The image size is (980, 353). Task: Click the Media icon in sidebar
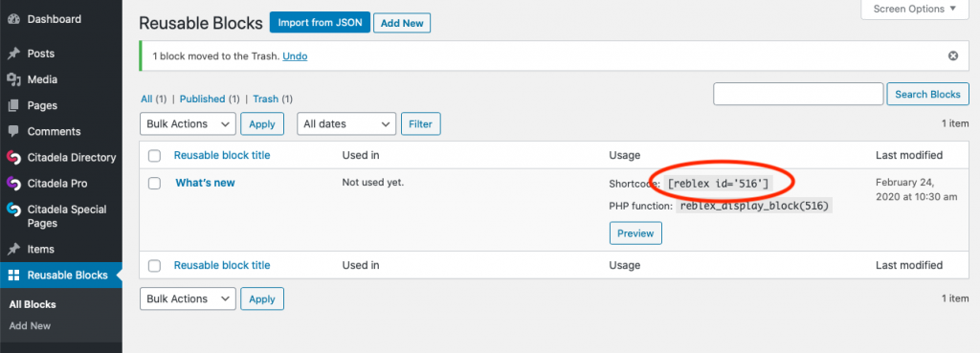[13, 80]
